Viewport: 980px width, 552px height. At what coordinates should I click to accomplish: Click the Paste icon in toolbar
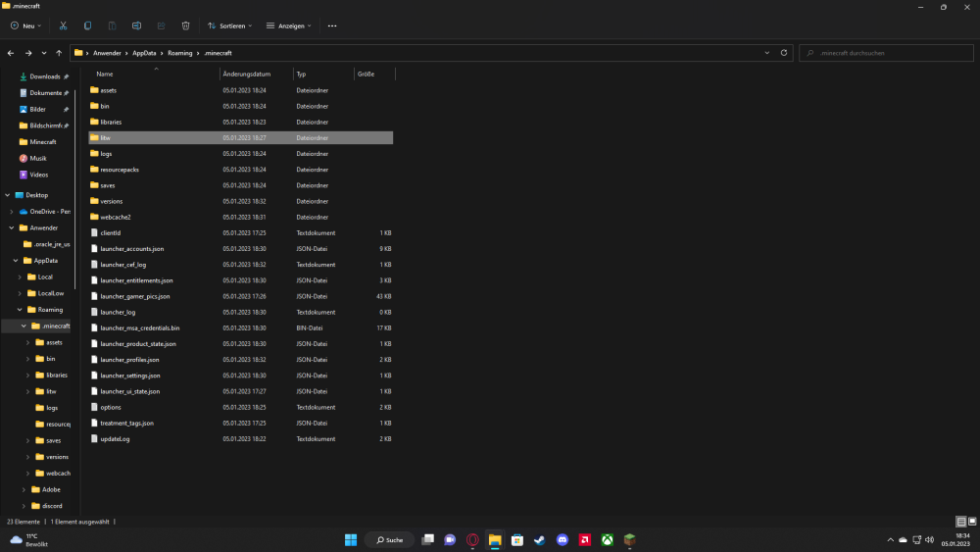coord(112,25)
